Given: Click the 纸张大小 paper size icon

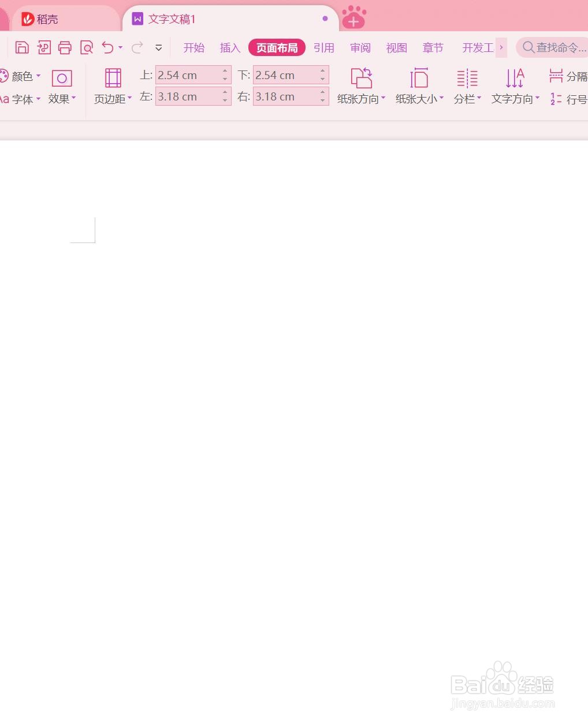Looking at the screenshot, I should [x=419, y=78].
